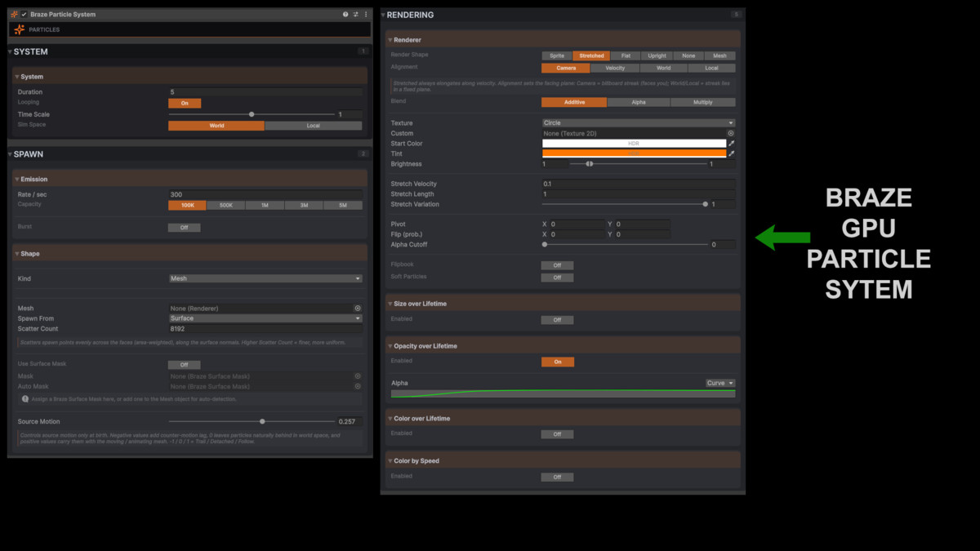This screenshot has width=980, height=551.
Task: Collapse the RENDERING section header
Action: [x=563, y=15]
